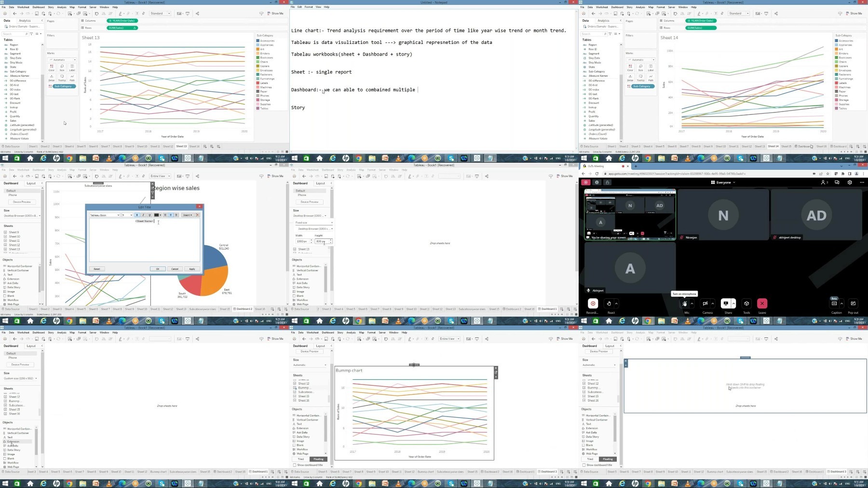Click OK in the Edit Title dialog

click(157, 269)
